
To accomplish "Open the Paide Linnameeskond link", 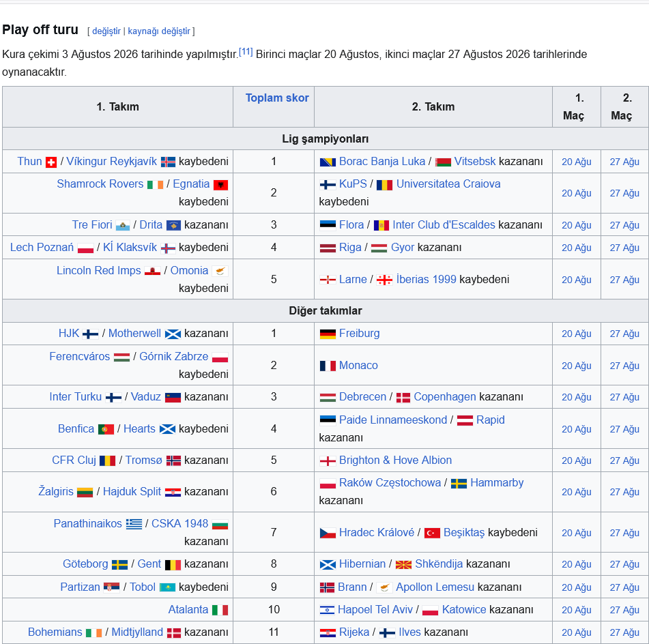I will 393,420.
